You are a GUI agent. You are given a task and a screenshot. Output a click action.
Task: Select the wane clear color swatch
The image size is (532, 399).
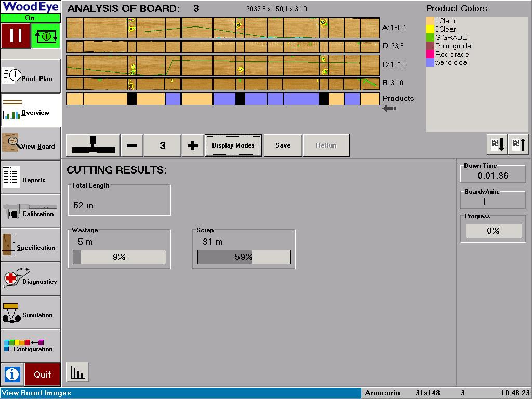point(430,63)
